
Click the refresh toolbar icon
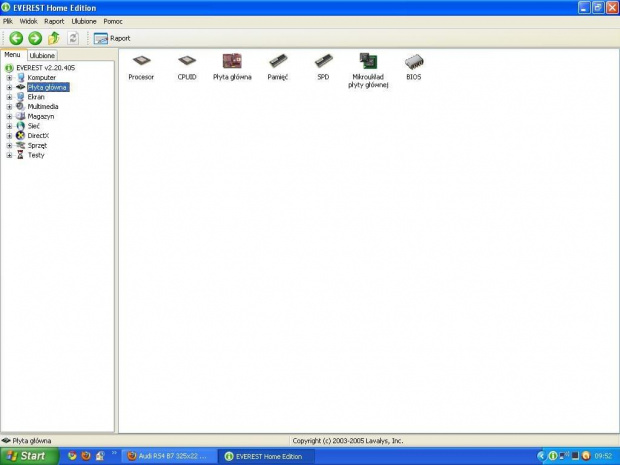pos(73,38)
